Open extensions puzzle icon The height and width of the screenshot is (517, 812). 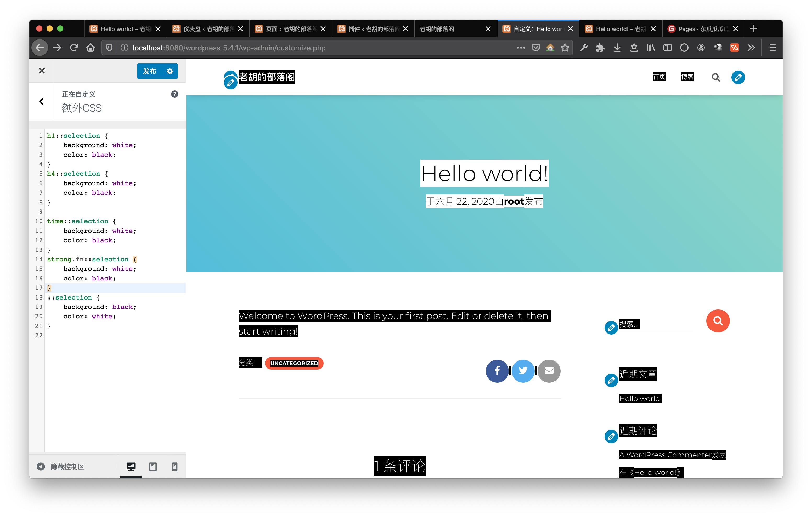(x=601, y=48)
